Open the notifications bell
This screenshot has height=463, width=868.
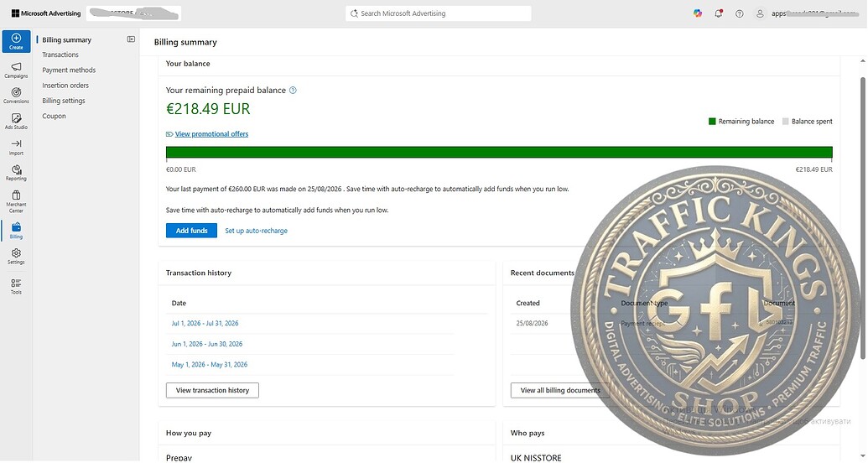point(719,13)
